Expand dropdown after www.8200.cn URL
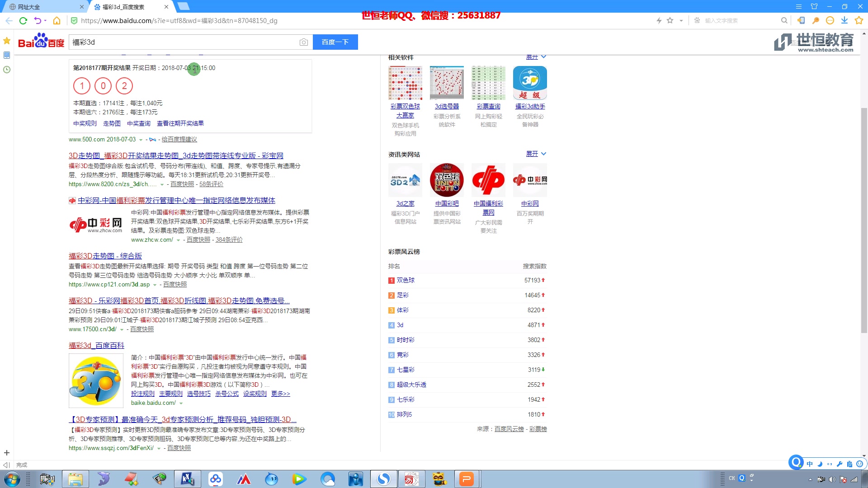 pyautogui.click(x=162, y=184)
